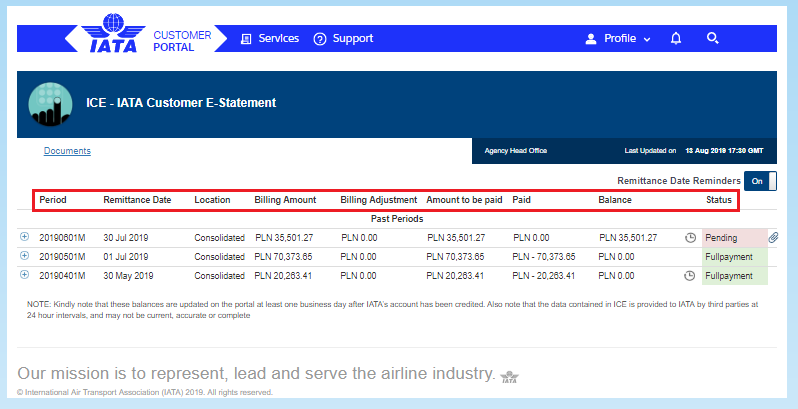Viewport: 798px width, 409px height.
Task: Click the ICE E-Statement round chart icon
Action: (50, 104)
